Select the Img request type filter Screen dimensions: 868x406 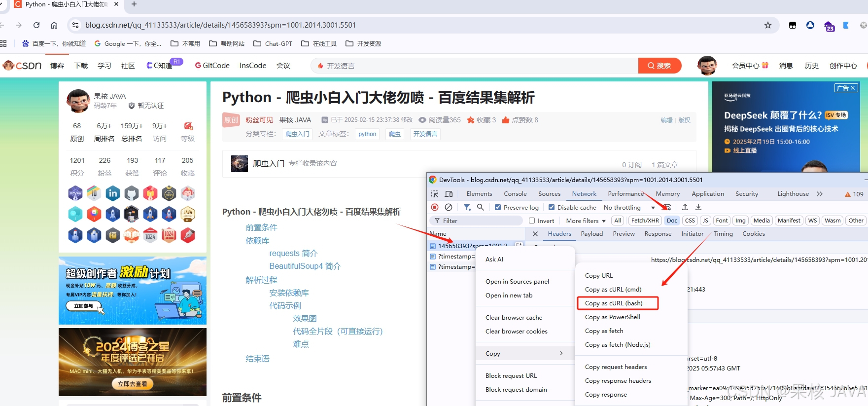tap(740, 221)
